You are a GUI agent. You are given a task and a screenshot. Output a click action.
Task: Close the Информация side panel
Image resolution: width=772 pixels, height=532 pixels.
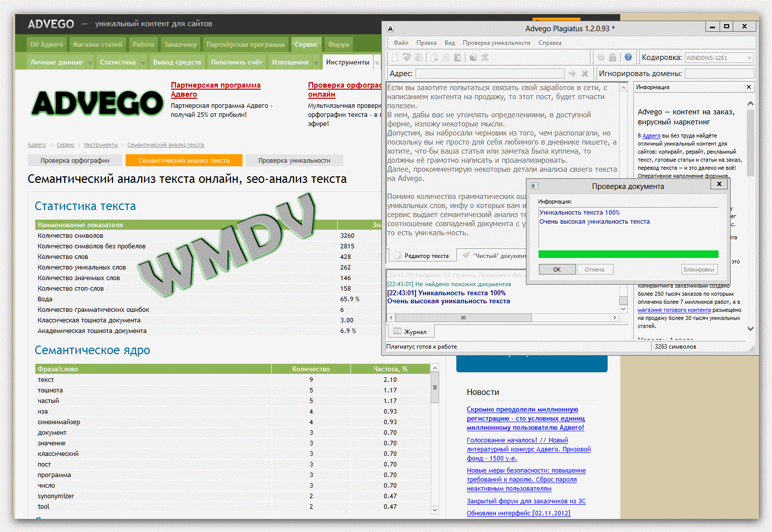tap(749, 87)
